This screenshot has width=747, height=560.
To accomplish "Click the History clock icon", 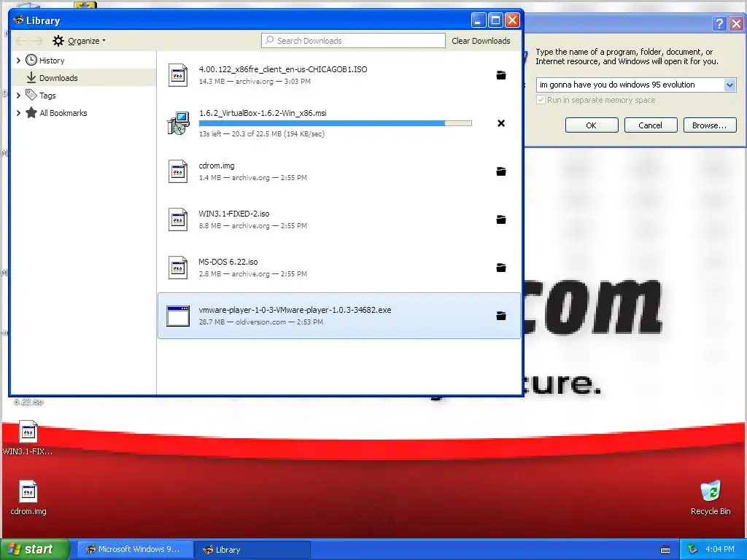I will tap(31, 60).
